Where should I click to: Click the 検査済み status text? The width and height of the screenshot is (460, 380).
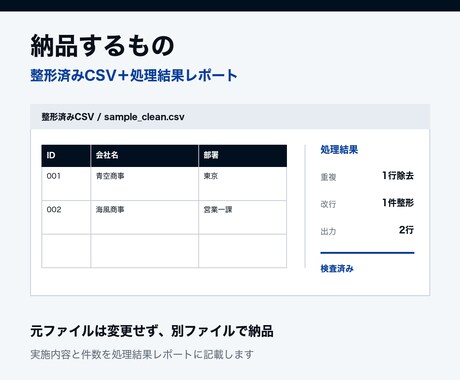point(337,269)
